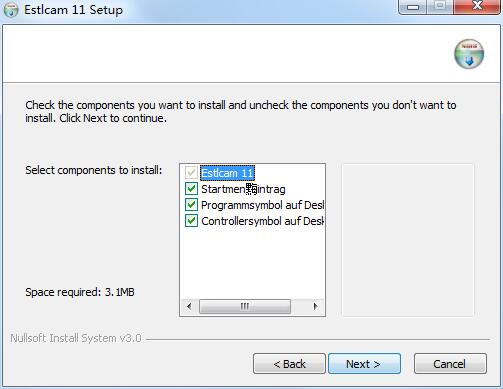Toggle the Programmsymbol auf Desktop checkbox
Image resolution: width=503 pixels, height=389 pixels.
[191, 205]
